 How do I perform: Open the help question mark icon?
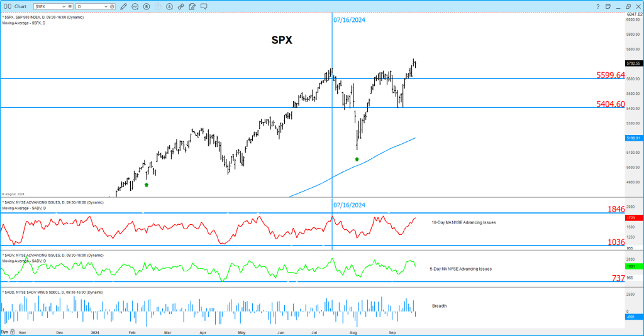(597, 6)
